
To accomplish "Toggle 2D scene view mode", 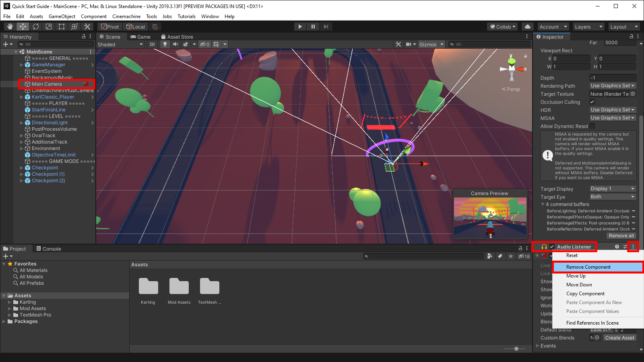I will [x=152, y=44].
